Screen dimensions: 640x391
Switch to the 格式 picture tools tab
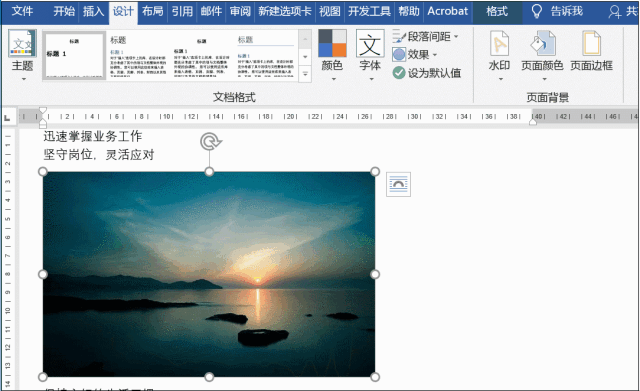point(497,11)
